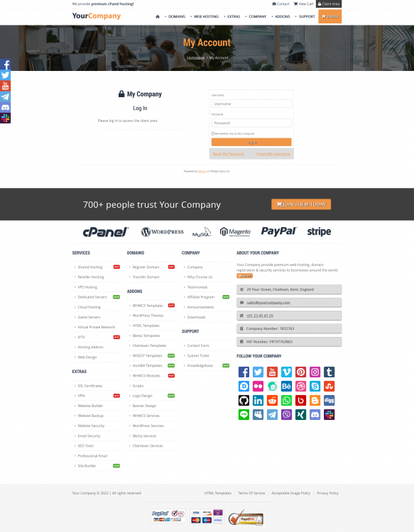This screenshot has height=532, width=414.
Task: Click the Pinterest icon in footer
Action: tap(300, 372)
